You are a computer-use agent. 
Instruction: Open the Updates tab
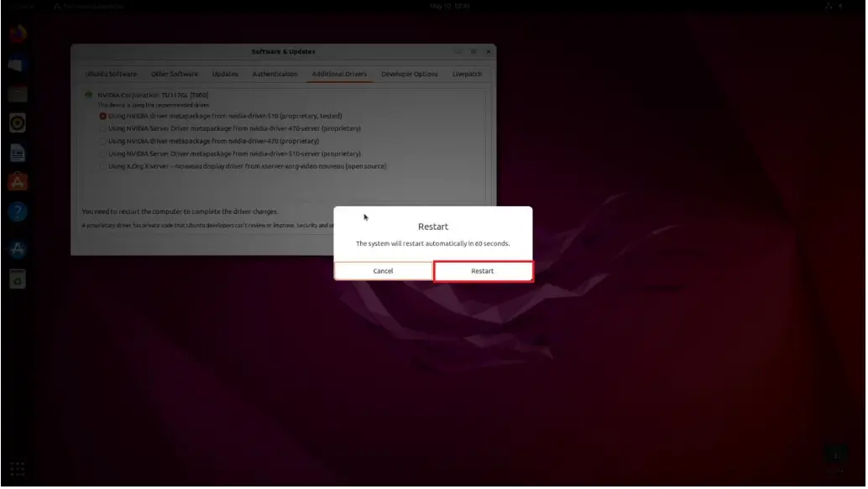point(226,74)
